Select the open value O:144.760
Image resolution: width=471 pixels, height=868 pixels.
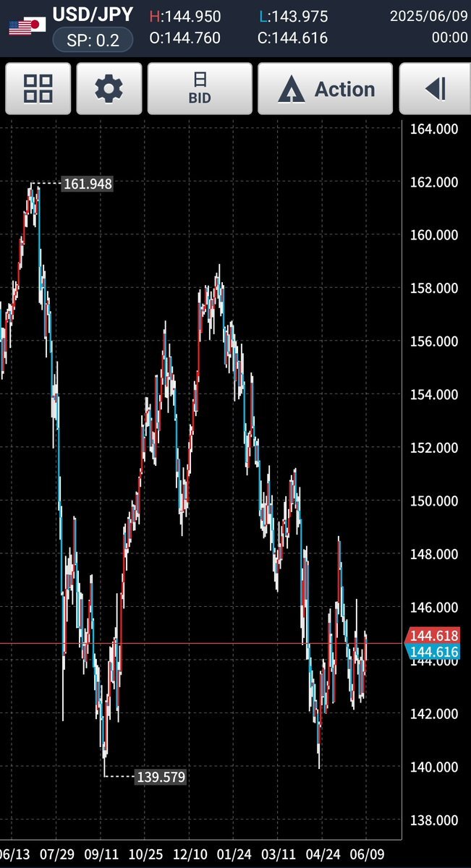pos(185,38)
